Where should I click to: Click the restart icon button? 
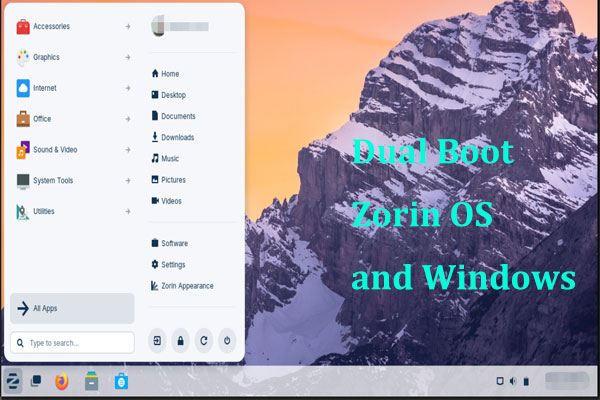pos(204,341)
